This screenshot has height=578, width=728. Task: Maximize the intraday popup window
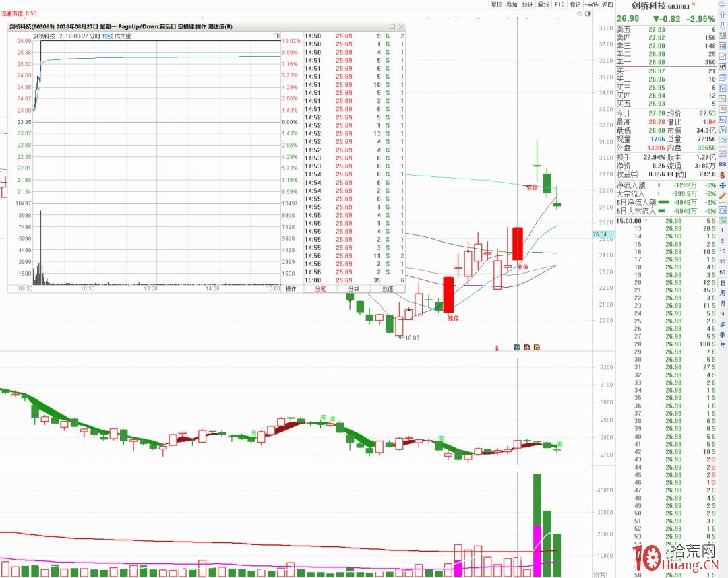(392, 26)
